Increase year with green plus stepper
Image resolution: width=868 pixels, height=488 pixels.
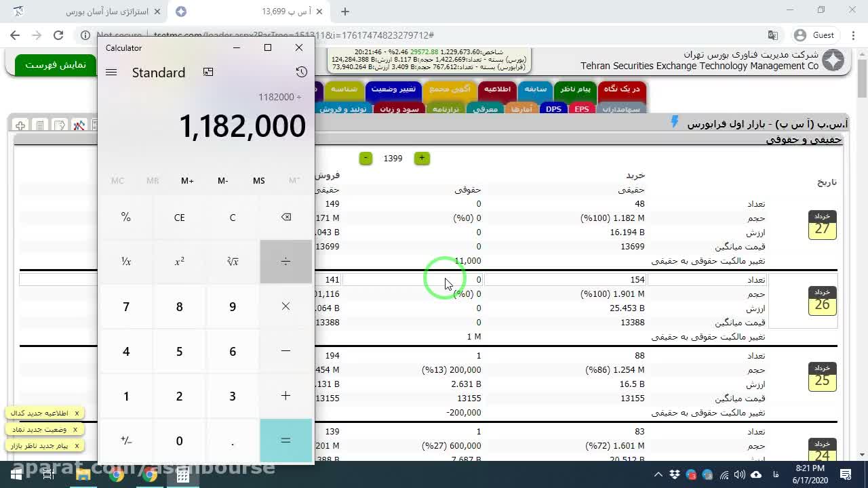(422, 158)
